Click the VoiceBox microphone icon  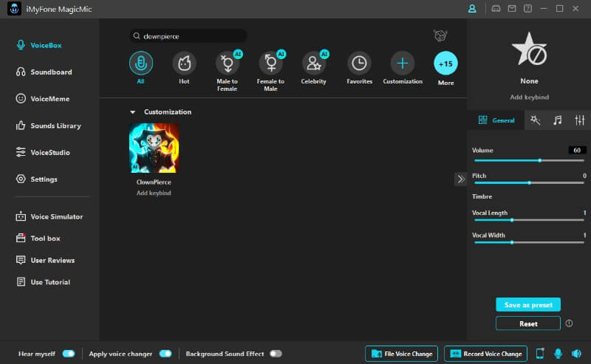pyautogui.click(x=21, y=45)
